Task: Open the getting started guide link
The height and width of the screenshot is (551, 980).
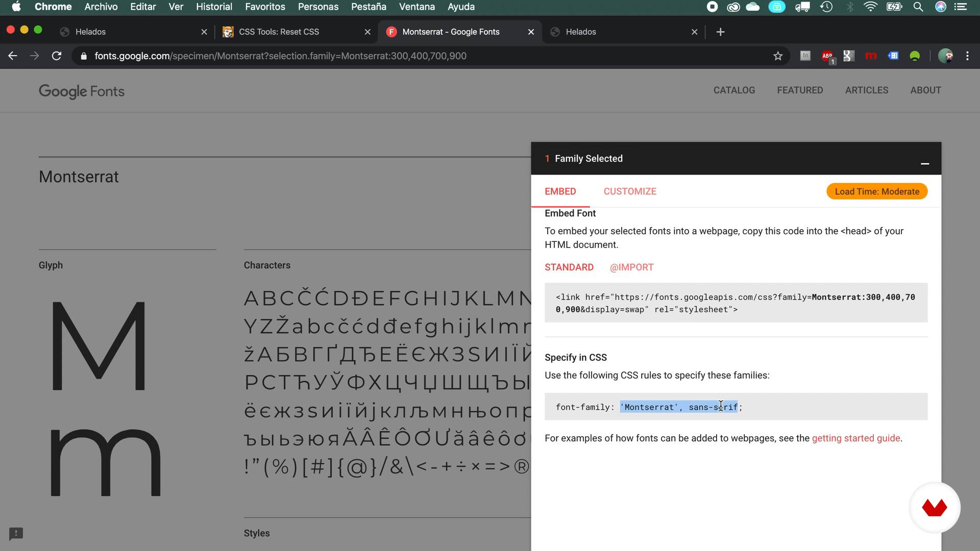Action: (x=856, y=438)
